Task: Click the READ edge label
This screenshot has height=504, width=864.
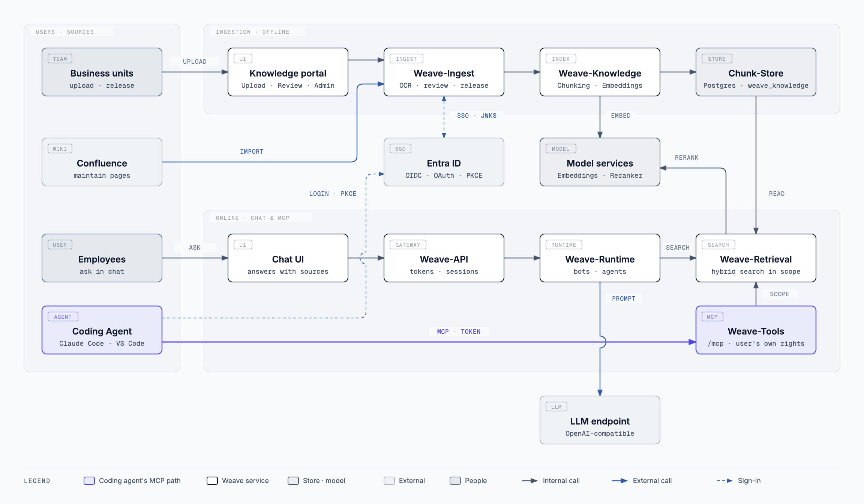Action: 777,193
